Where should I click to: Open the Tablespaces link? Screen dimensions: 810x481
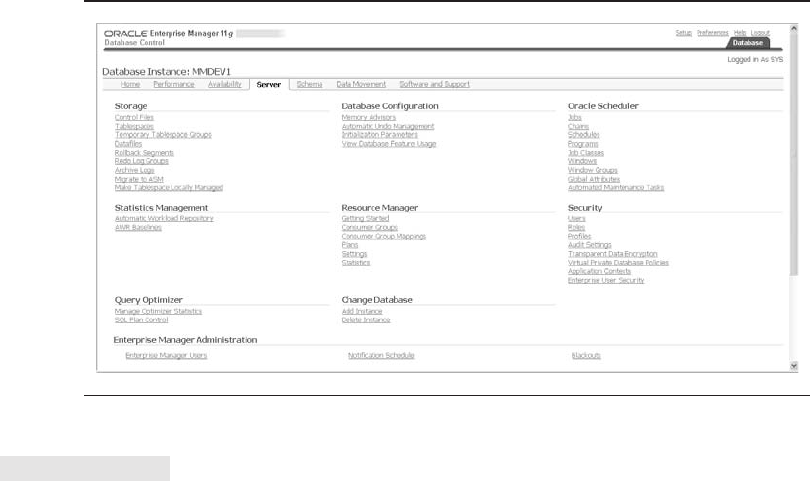click(134, 126)
